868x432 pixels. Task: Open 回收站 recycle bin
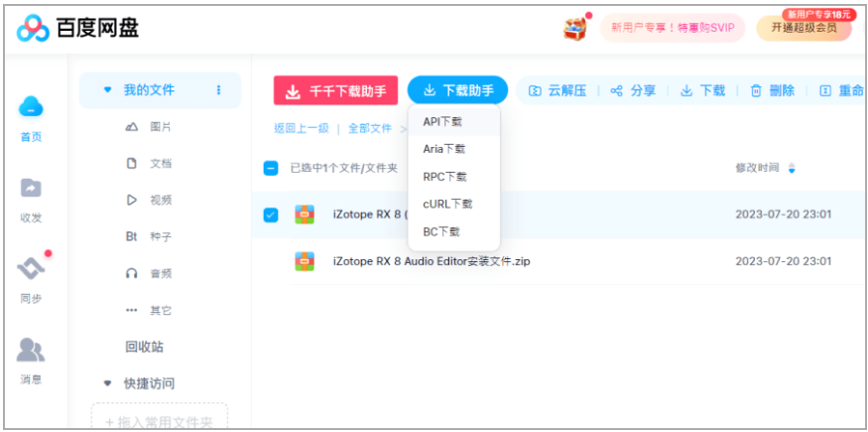(x=144, y=348)
